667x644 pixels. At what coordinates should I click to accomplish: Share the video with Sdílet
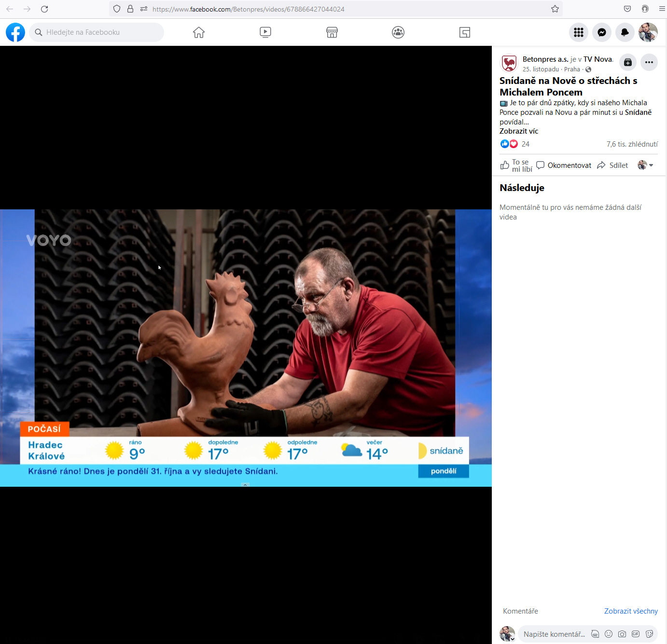(x=612, y=165)
